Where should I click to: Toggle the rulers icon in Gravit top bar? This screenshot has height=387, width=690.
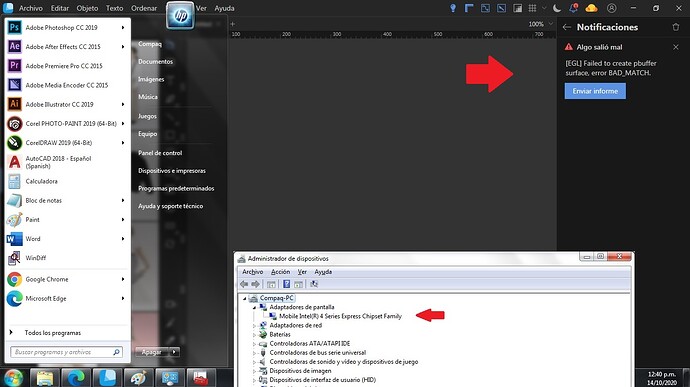469,8
